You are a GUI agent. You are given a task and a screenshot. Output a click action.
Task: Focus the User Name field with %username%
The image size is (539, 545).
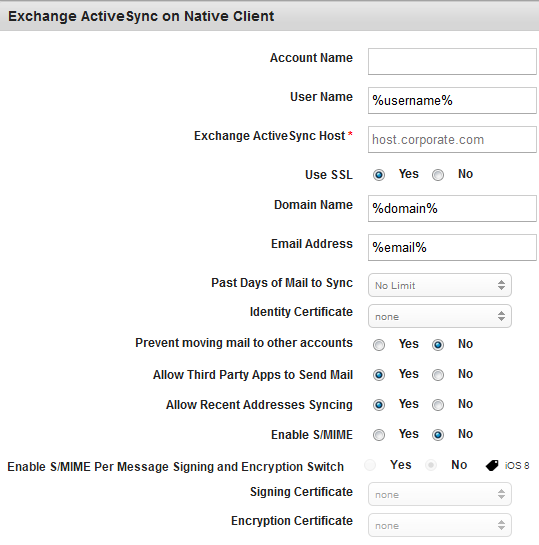(452, 100)
